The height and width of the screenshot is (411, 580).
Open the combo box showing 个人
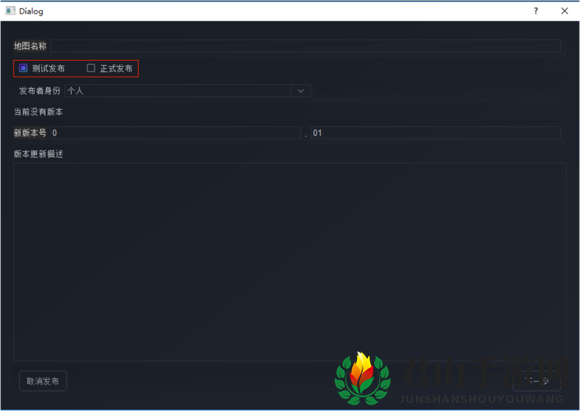tap(188, 91)
